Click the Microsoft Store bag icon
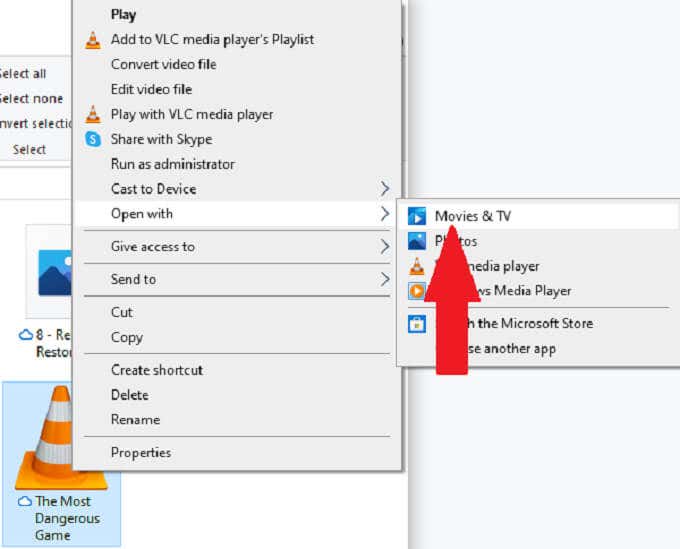This screenshot has width=680, height=549. pyautogui.click(x=417, y=324)
